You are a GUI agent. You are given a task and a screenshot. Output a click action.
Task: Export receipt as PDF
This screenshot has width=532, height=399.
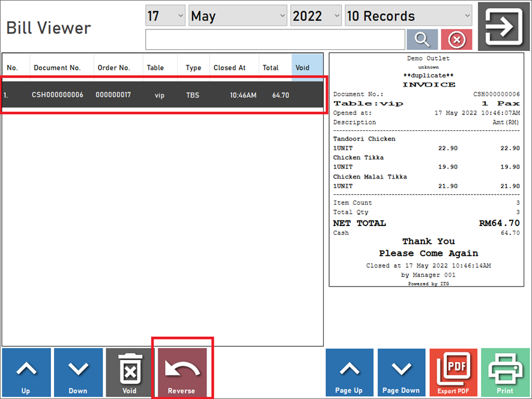[x=453, y=373]
